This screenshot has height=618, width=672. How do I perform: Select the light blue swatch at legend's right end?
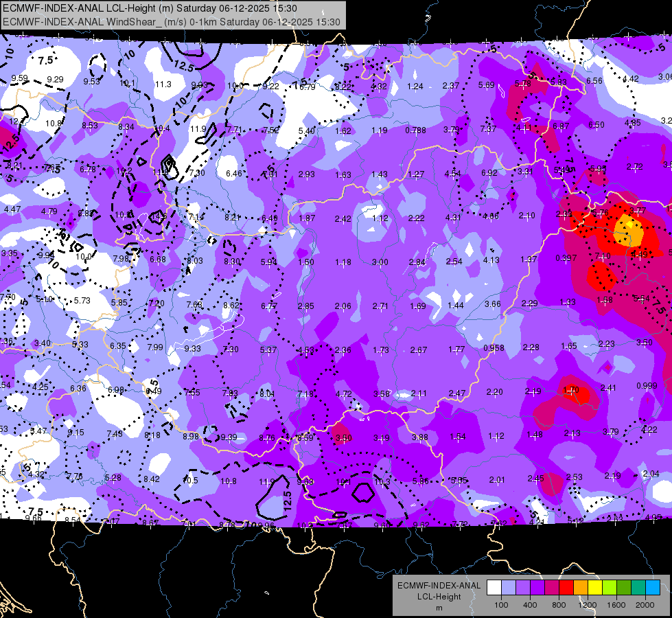[x=653, y=588]
